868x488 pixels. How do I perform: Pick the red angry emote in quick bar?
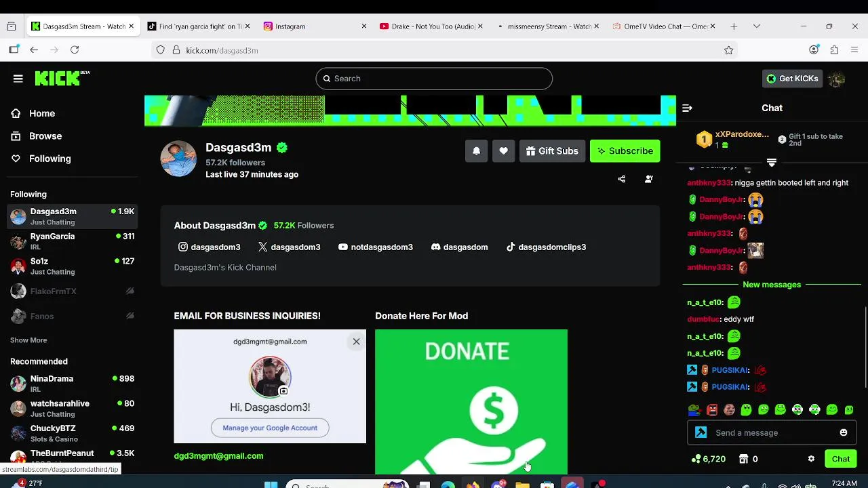click(712, 409)
